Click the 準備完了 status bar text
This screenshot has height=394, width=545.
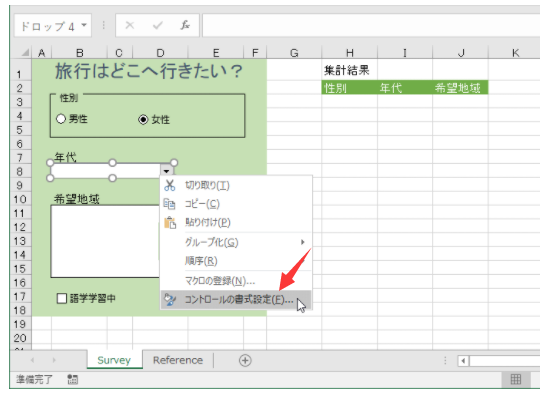click(34, 379)
